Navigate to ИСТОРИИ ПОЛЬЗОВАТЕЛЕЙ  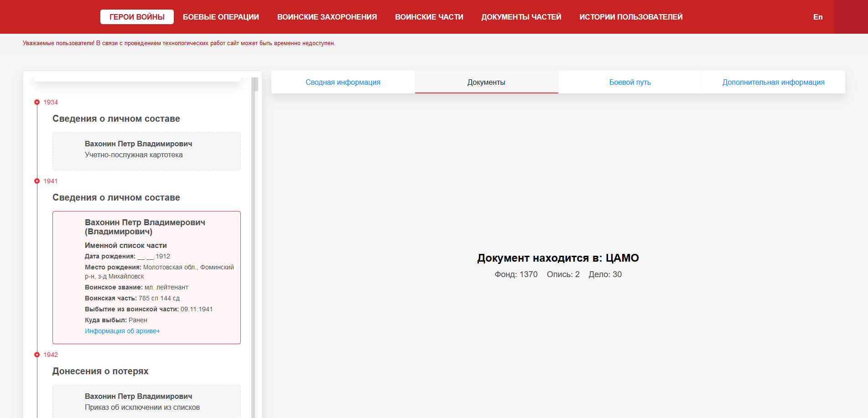tap(631, 17)
